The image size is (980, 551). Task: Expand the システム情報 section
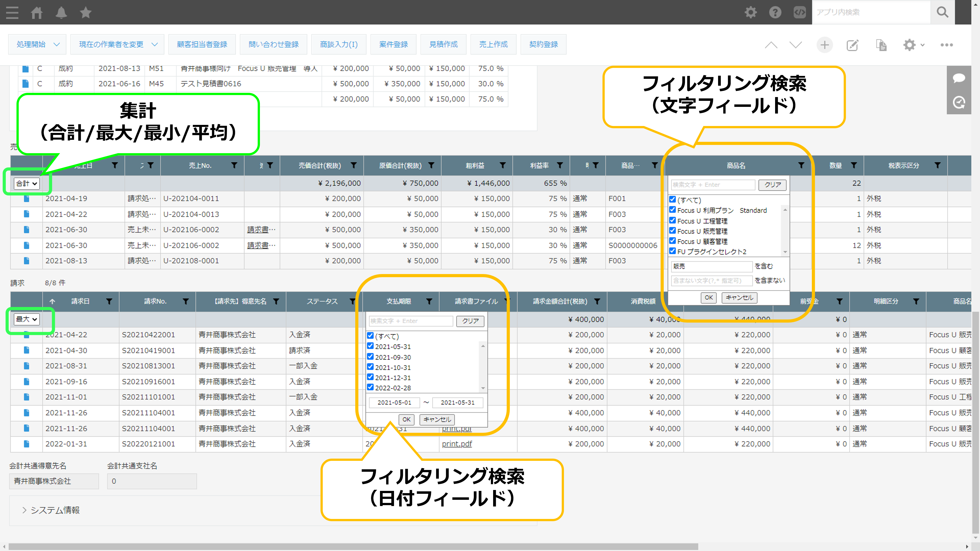click(x=51, y=510)
